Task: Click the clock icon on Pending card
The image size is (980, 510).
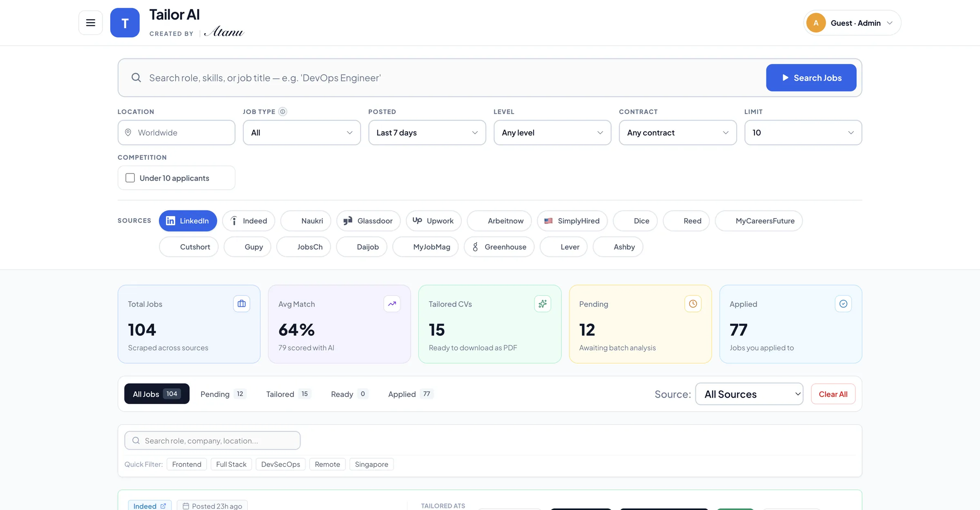Action: pos(693,304)
